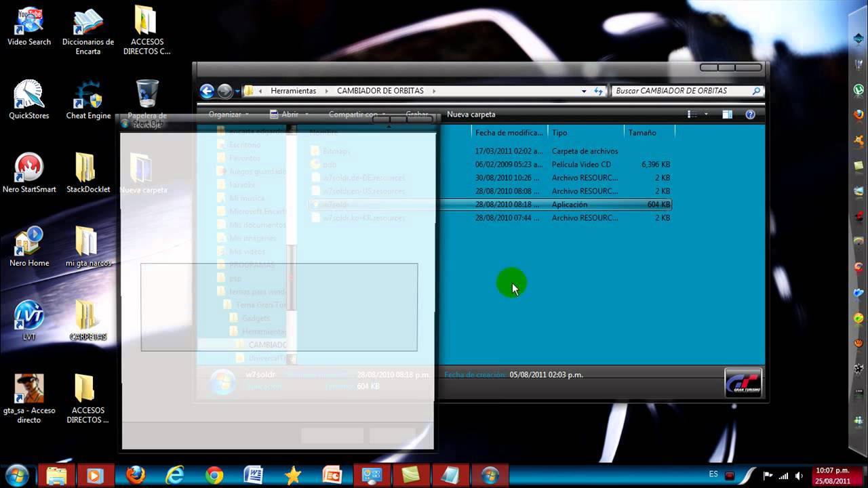Open the Video Search desktop shortcut
This screenshot has height=488, width=868.
tap(29, 26)
